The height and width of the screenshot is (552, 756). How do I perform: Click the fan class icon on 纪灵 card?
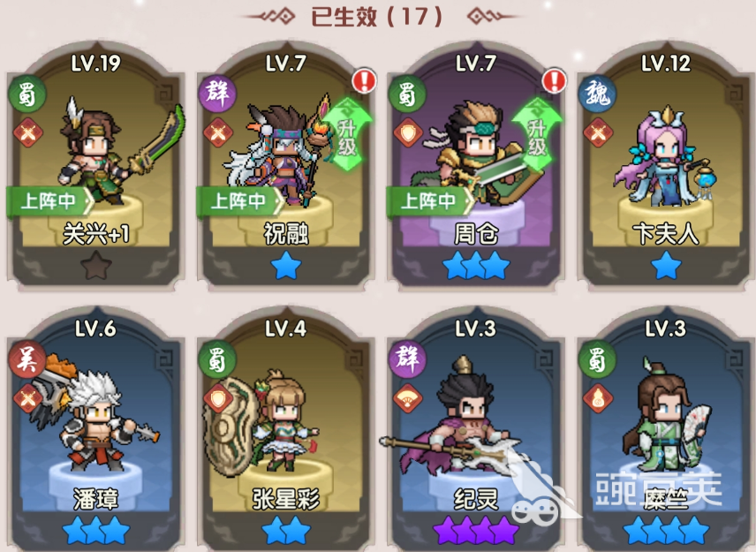coord(408,398)
